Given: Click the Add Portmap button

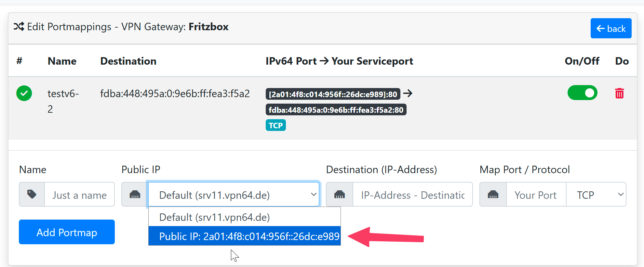Looking at the screenshot, I should click(67, 232).
